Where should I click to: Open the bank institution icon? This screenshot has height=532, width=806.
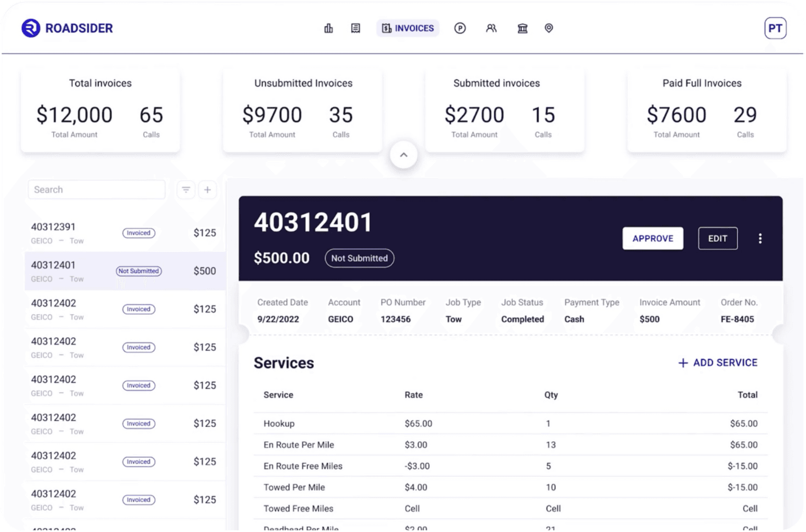[x=522, y=28]
